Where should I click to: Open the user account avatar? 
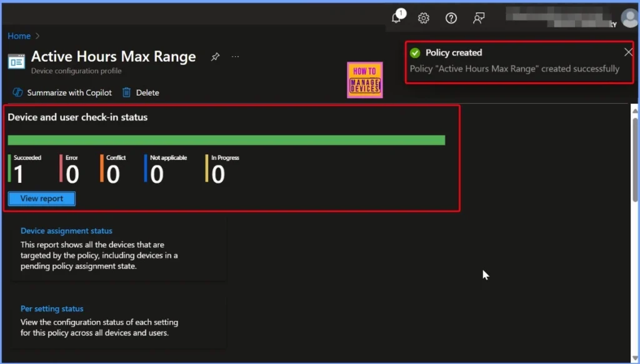coord(629,18)
